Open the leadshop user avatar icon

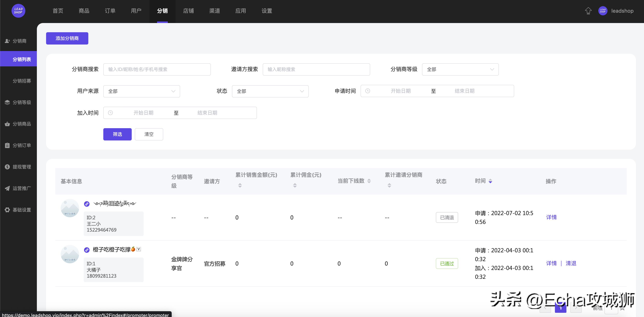point(603,11)
